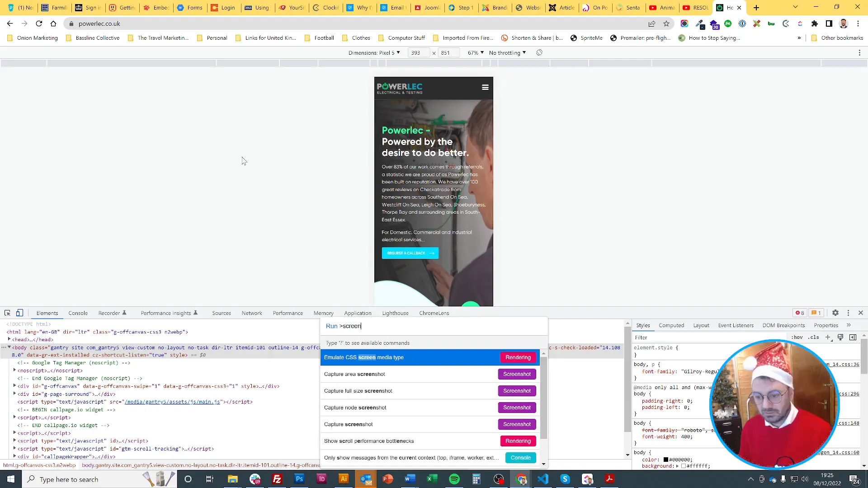This screenshot has height=488, width=868.
Task: Reload the page
Action: [x=39, y=23]
